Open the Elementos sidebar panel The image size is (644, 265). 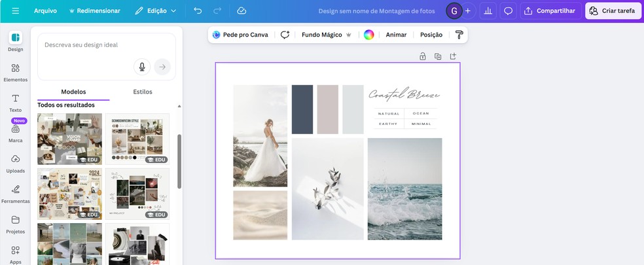click(x=15, y=73)
